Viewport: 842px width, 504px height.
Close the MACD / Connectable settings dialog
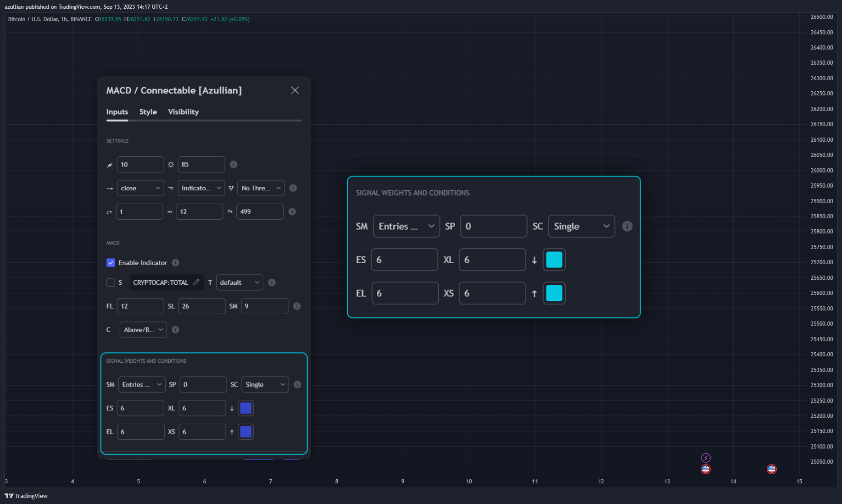tap(295, 90)
